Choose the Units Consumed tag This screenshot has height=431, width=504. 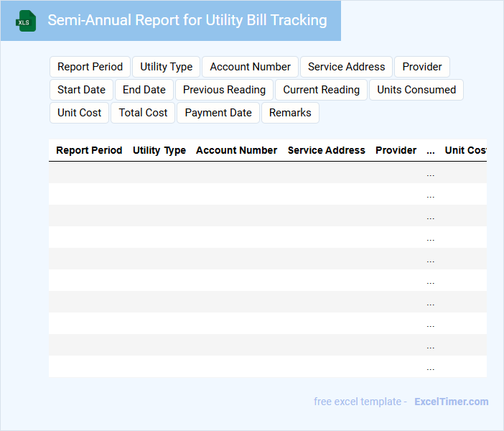[x=416, y=90]
